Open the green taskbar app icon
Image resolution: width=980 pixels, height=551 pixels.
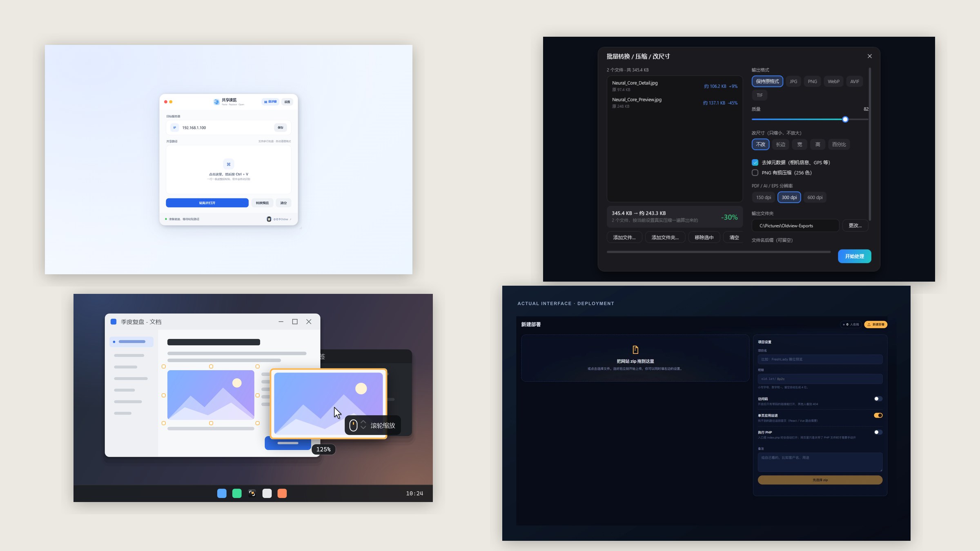tap(237, 493)
